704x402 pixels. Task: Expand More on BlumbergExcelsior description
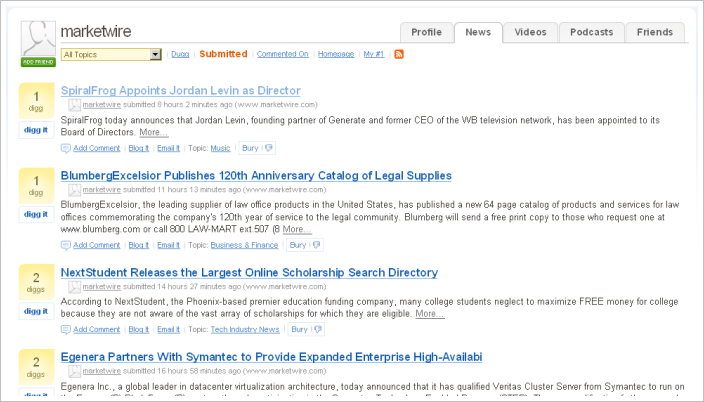click(x=296, y=230)
